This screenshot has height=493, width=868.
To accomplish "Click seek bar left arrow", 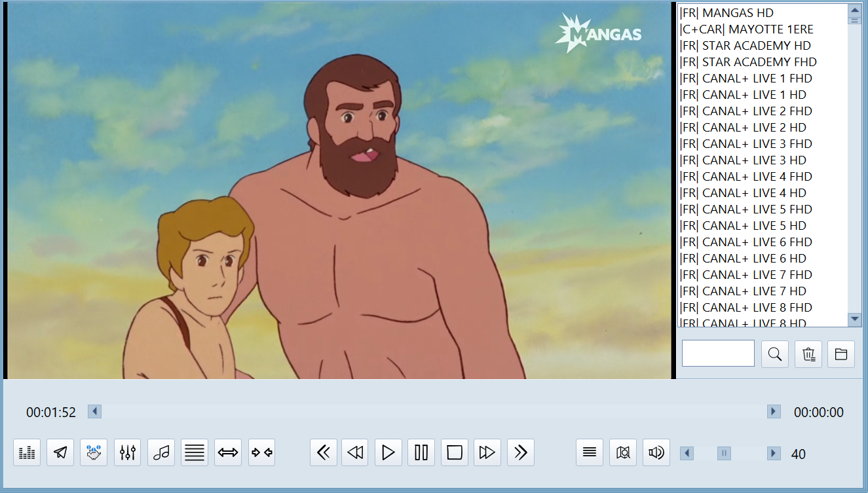I will click(x=94, y=411).
